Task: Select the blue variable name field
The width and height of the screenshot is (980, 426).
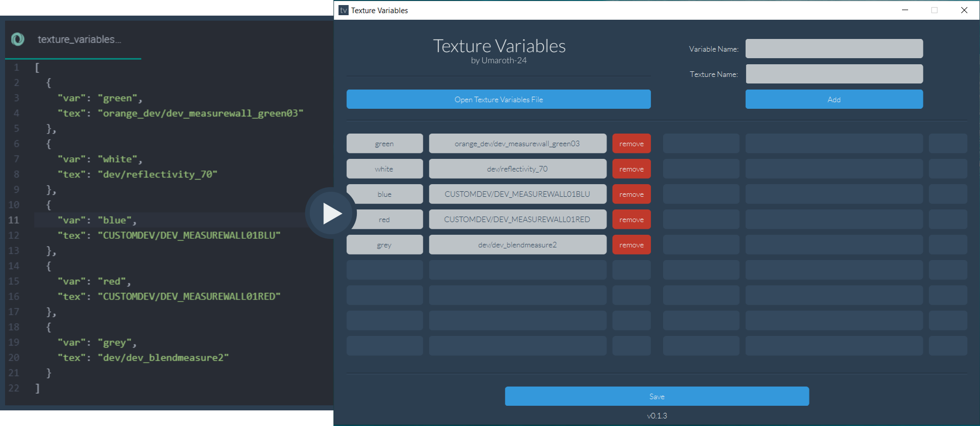Action: click(385, 194)
